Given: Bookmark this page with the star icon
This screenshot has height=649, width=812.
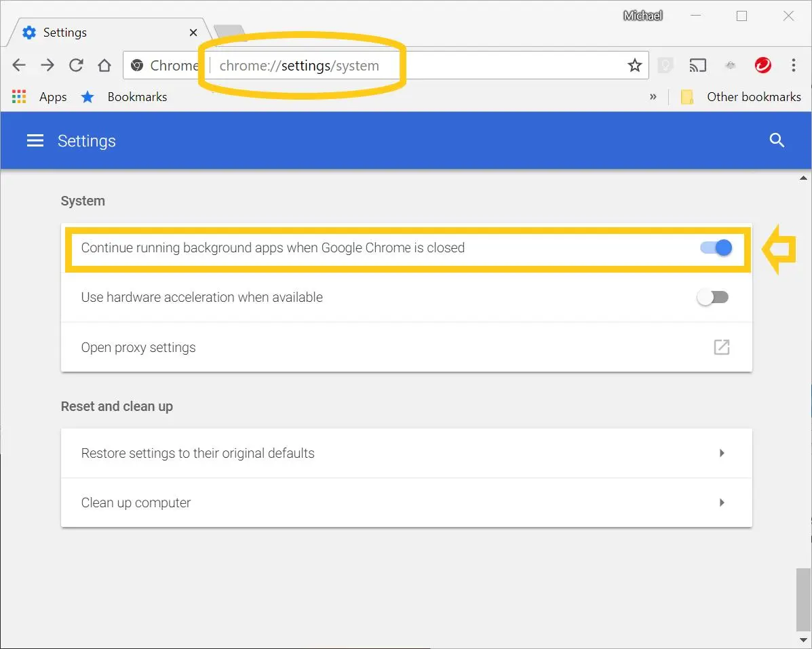Looking at the screenshot, I should tap(634, 65).
